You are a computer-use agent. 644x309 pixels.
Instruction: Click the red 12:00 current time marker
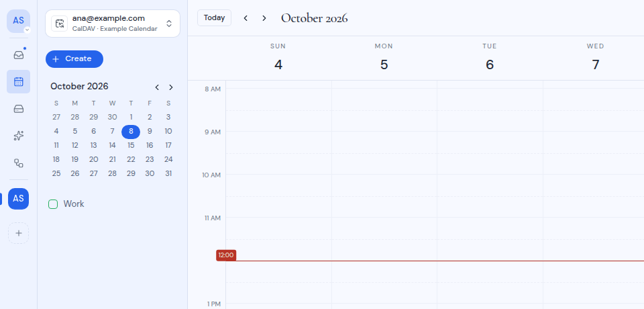pyautogui.click(x=226, y=255)
